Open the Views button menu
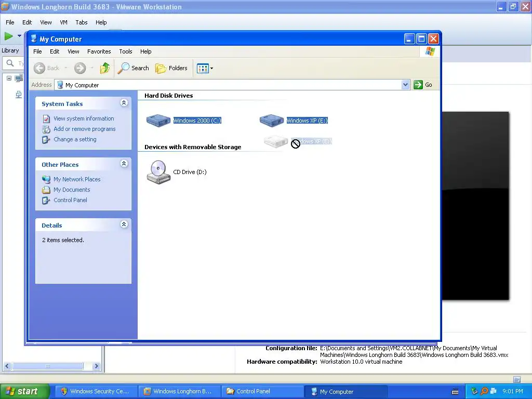The height and width of the screenshot is (399, 532). click(x=205, y=68)
